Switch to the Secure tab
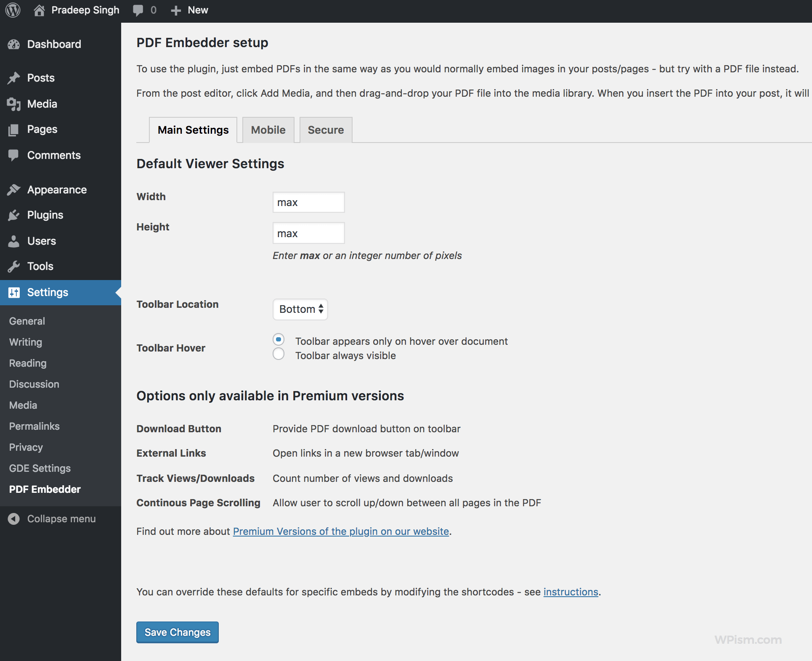The height and width of the screenshot is (661, 812). [x=325, y=130]
